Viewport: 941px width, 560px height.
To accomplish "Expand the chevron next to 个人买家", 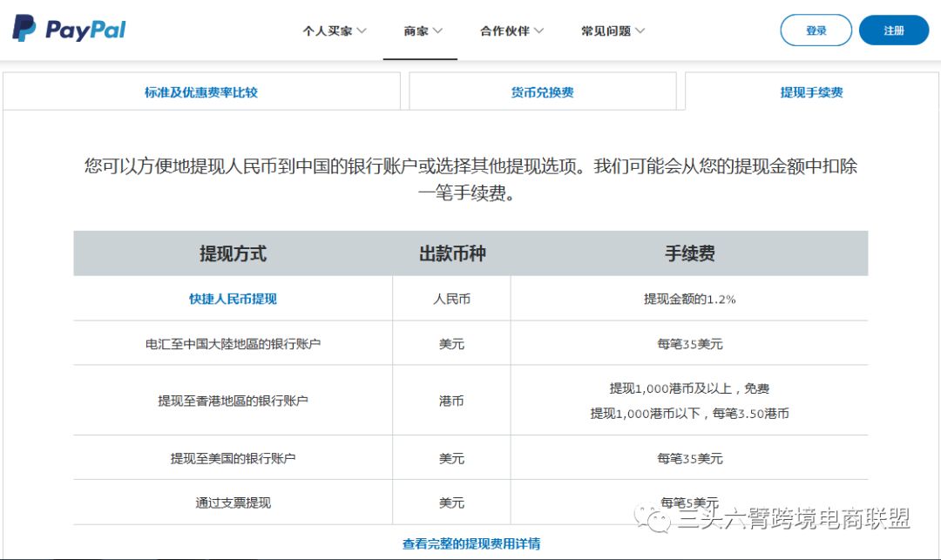I will [x=362, y=30].
